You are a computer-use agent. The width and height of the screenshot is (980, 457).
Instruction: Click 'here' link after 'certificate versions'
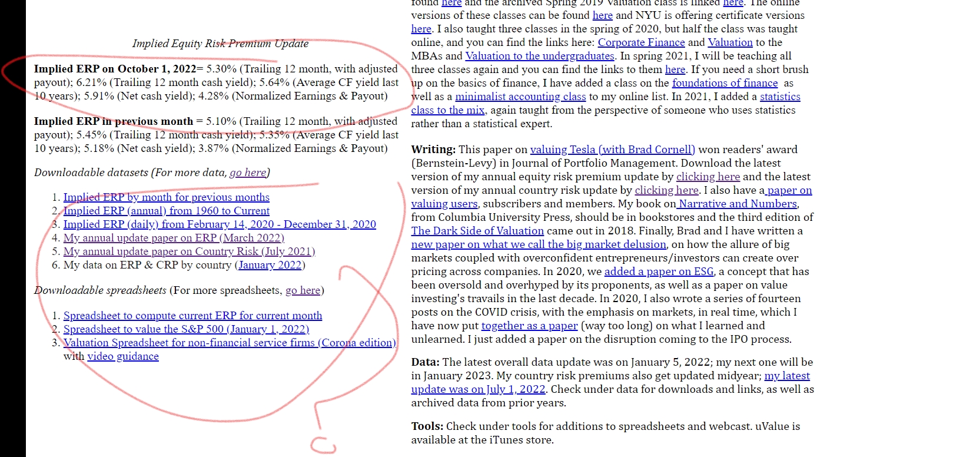tap(421, 29)
